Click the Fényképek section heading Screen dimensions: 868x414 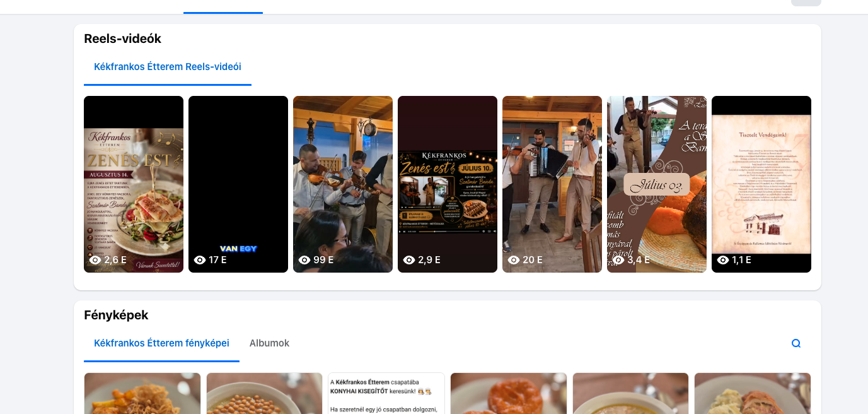(116, 315)
